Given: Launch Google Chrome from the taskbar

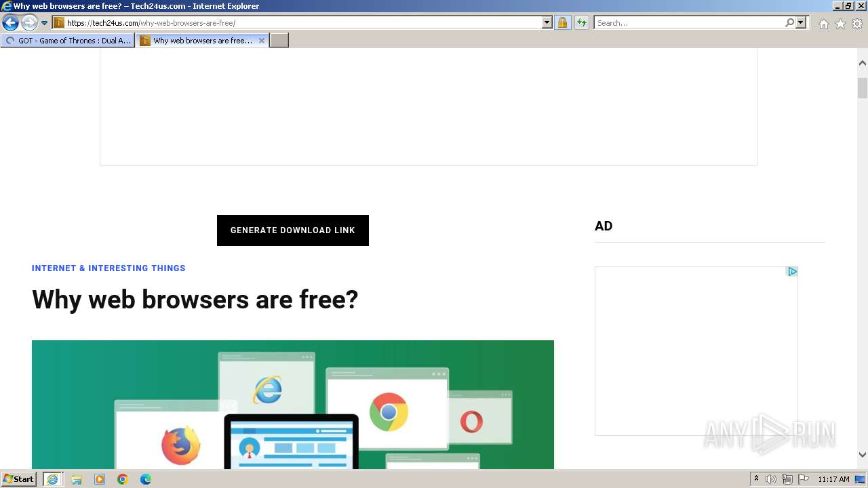Looking at the screenshot, I should [123, 479].
